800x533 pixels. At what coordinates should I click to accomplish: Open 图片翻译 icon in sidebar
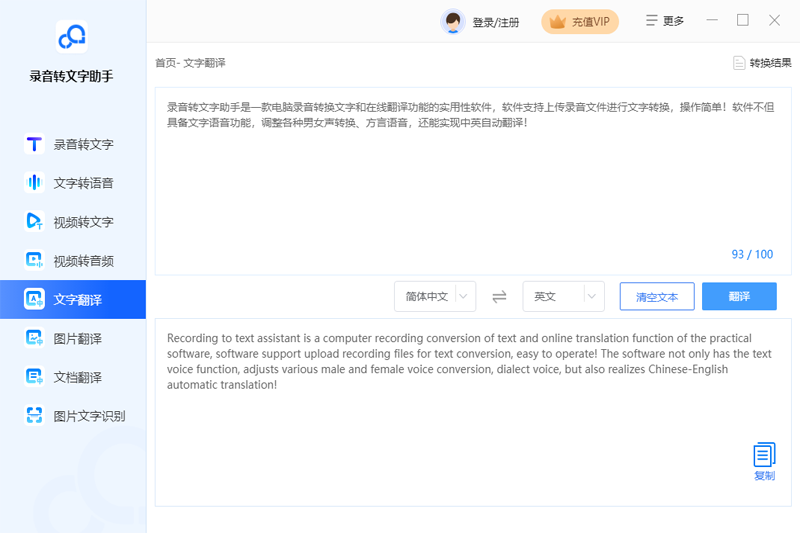(34, 338)
